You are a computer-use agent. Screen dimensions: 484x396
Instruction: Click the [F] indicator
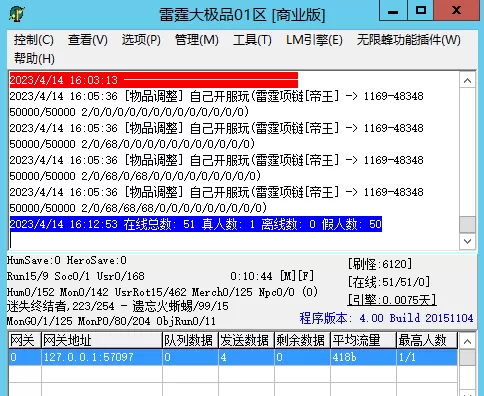[306, 276]
